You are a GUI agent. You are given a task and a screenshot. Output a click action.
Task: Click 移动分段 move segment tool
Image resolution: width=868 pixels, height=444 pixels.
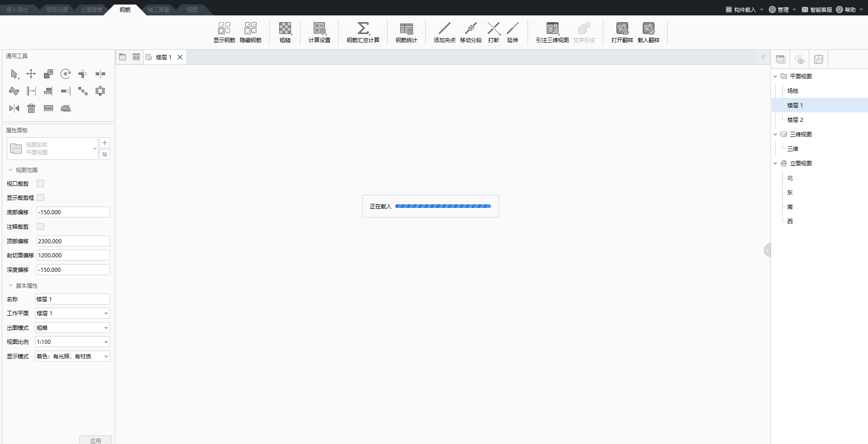471,33
